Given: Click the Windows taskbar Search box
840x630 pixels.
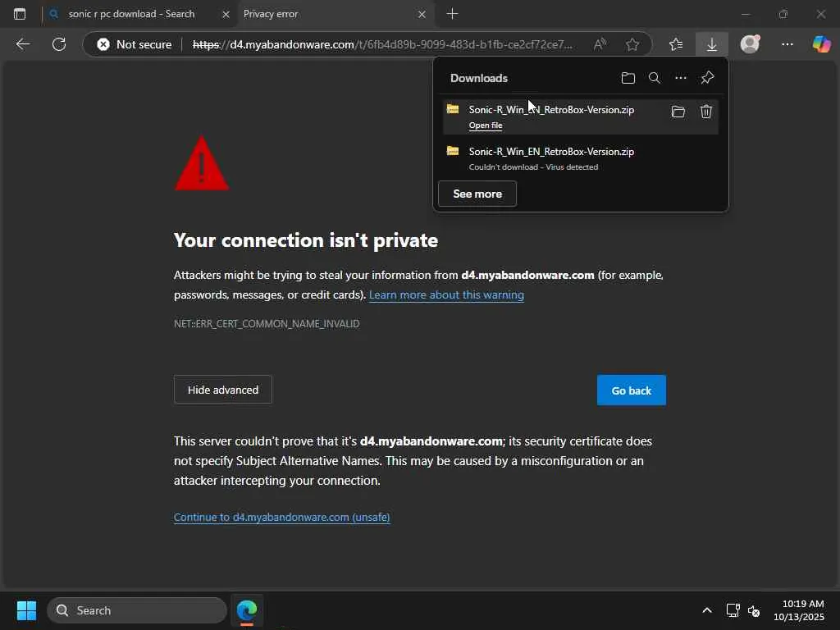Looking at the screenshot, I should coord(137,610).
